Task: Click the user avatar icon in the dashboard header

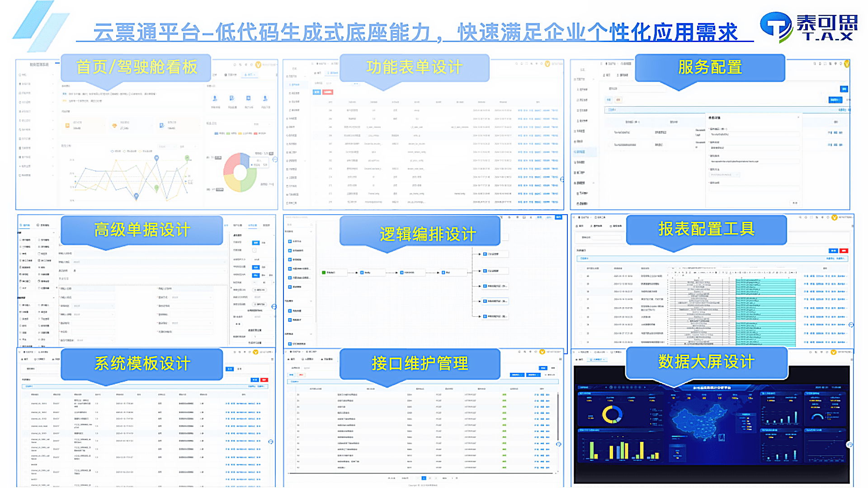Action: click(258, 65)
